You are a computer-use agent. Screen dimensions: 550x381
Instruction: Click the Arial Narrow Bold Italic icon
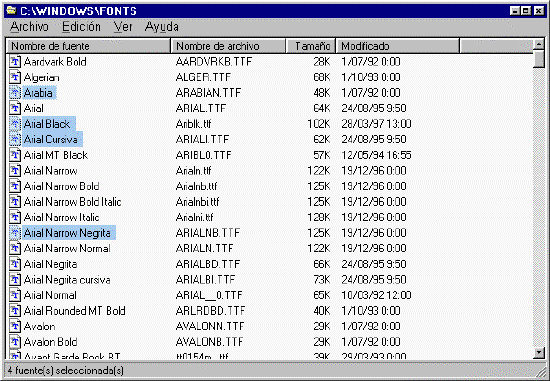click(x=15, y=202)
